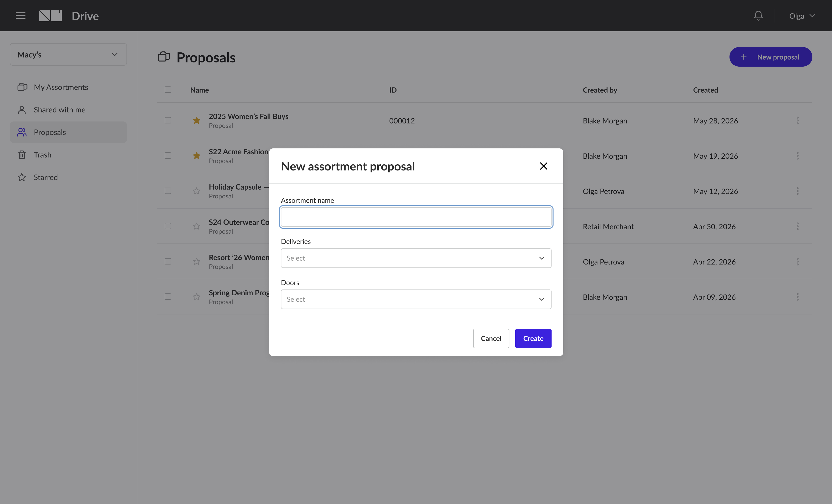Sort by the Created by column
Viewport: 832px width, 504px height.
600,90
